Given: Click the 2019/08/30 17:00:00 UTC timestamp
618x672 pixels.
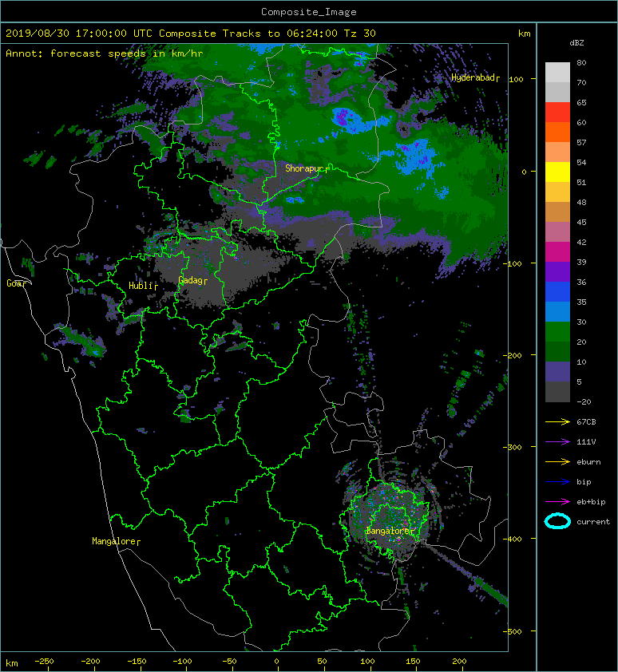Looking at the screenshot, I should [x=79, y=34].
